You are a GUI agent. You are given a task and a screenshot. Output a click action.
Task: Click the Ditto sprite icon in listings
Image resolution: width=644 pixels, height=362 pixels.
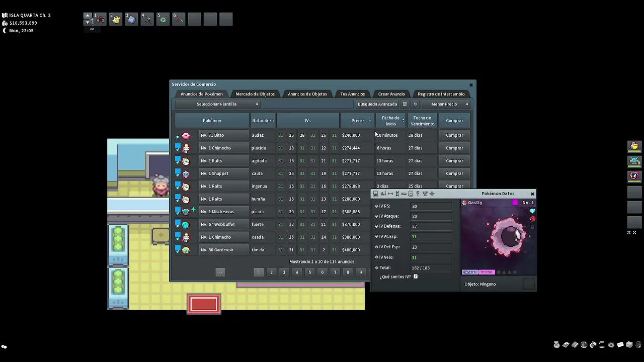(x=186, y=135)
